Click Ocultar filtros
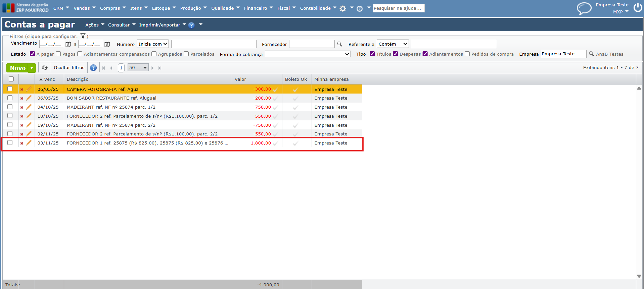Screen dimensions: 644x289 [69, 68]
